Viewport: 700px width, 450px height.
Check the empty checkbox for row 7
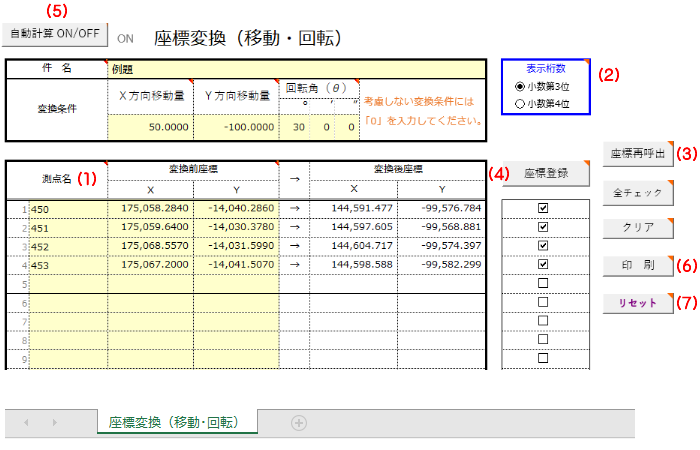point(543,321)
